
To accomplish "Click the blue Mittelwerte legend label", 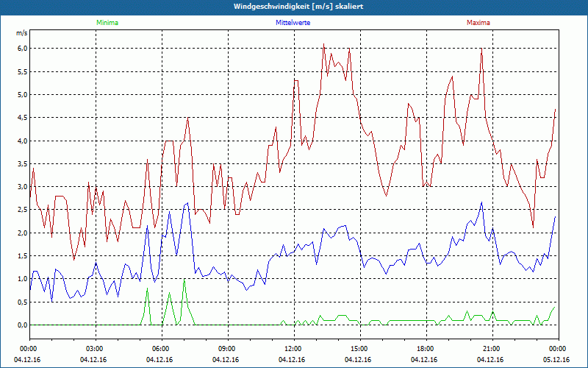I will (x=293, y=23).
